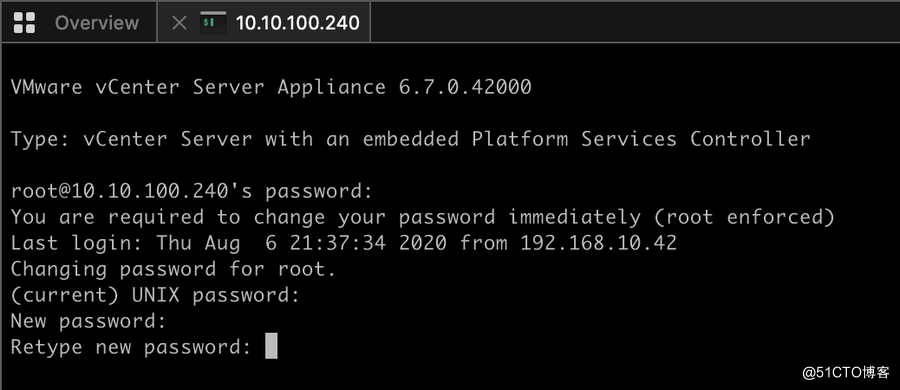Click the terminal icon in session tab
This screenshot has height=390, width=900.
[213, 22]
